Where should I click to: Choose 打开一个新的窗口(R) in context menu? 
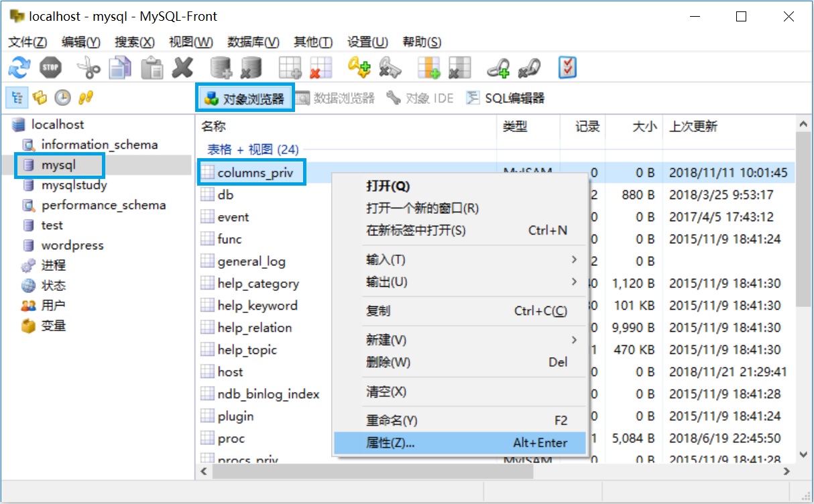(x=459, y=208)
